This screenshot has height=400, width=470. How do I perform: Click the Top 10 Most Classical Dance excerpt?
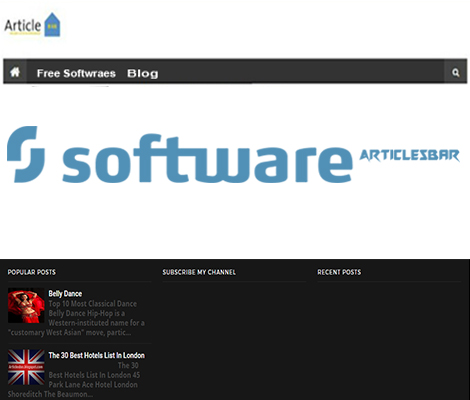[76, 318]
